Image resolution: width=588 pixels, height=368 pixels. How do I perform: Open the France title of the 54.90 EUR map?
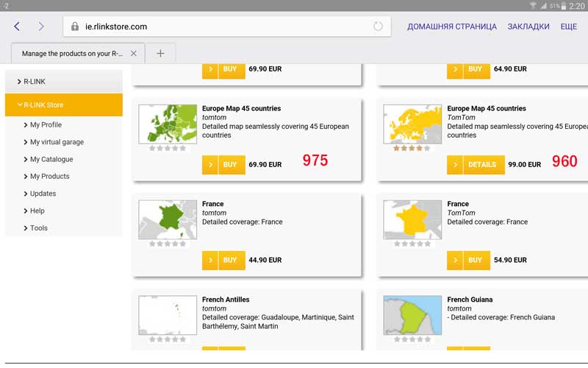pyautogui.click(x=457, y=204)
